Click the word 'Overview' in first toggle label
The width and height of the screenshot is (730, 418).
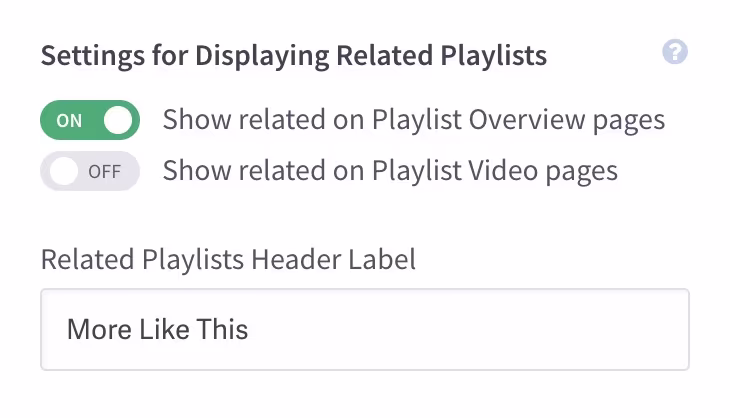pos(527,120)
